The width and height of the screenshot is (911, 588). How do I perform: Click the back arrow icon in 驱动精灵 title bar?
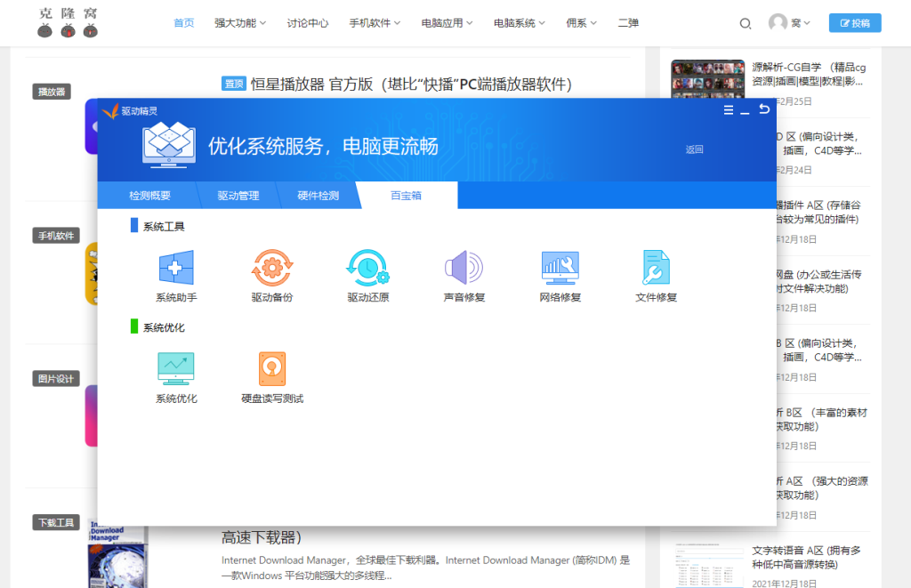click(764, 109)
